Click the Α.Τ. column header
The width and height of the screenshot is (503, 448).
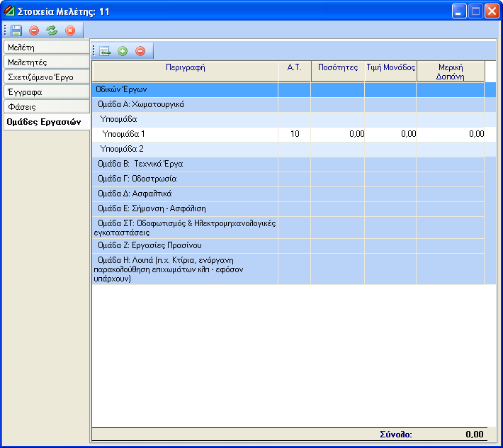tap(295, 72)
